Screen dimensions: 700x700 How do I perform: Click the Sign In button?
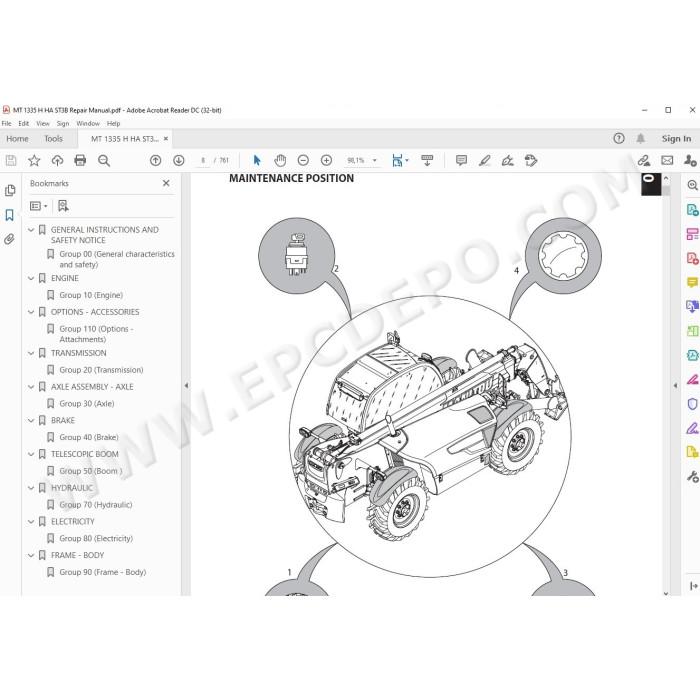click(676, 139)
